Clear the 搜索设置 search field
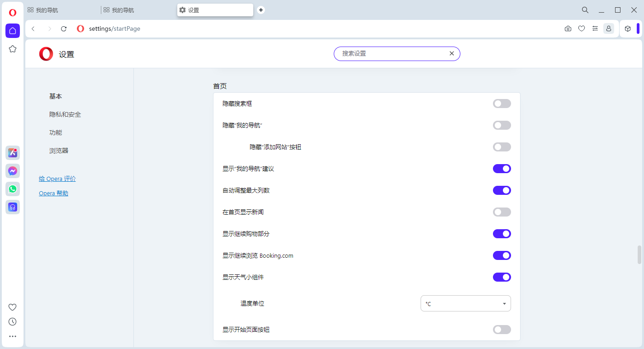Image resolution: width=644 pixels, height=349 pixels. (x=451, y=53)
